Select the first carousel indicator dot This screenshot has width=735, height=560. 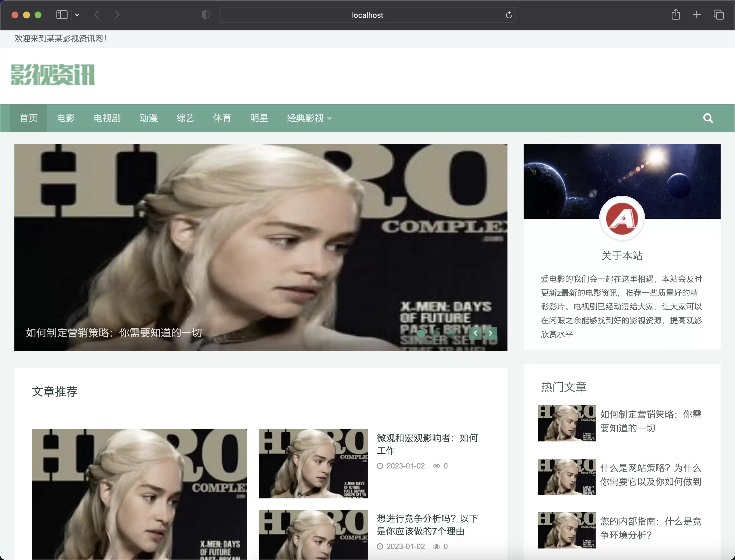coord(421,333)
